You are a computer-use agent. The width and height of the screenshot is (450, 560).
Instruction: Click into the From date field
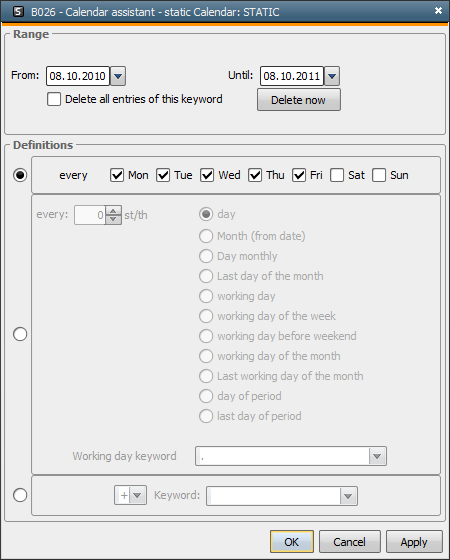pyautogui.click(x=78, y=76)
